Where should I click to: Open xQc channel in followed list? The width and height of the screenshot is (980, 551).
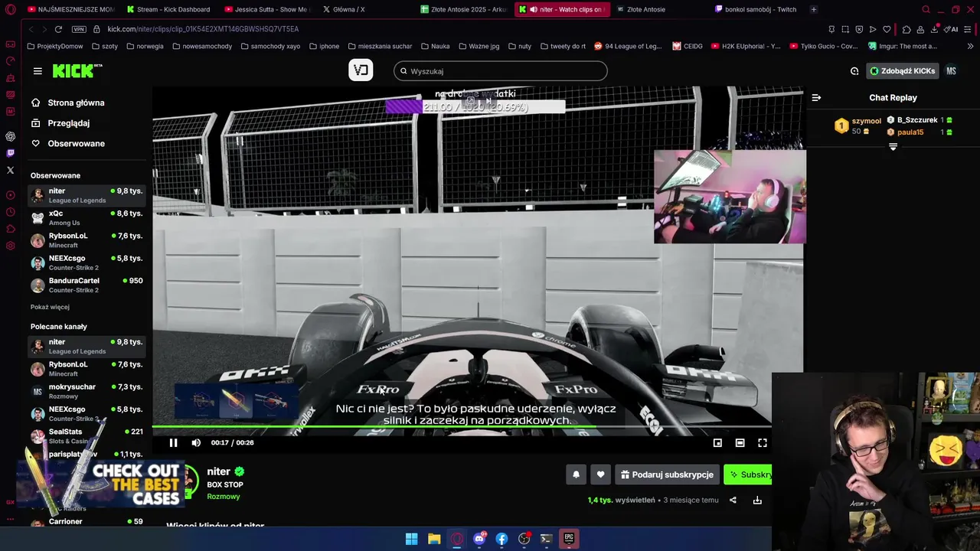click(87, 217)
